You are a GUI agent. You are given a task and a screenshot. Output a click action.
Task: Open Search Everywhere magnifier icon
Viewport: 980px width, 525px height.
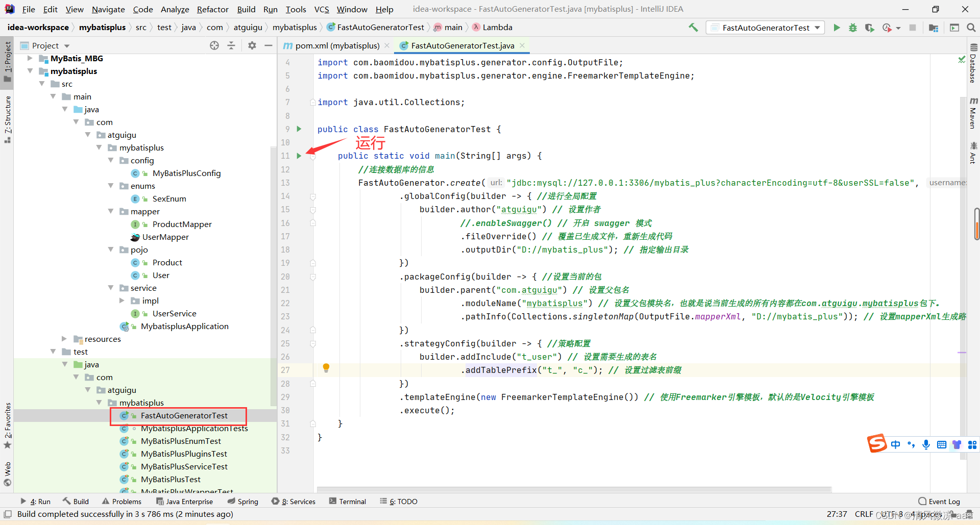pos(971,28)
